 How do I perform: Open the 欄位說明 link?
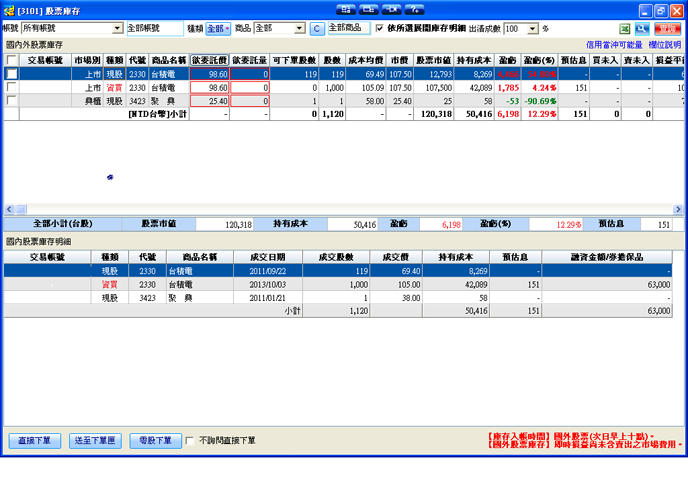[664, 45]
